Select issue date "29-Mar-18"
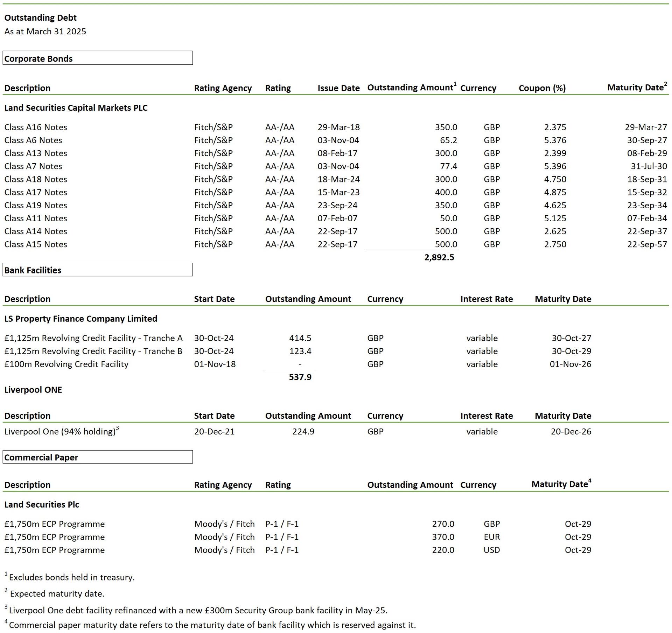 click(x=338, y=127)
